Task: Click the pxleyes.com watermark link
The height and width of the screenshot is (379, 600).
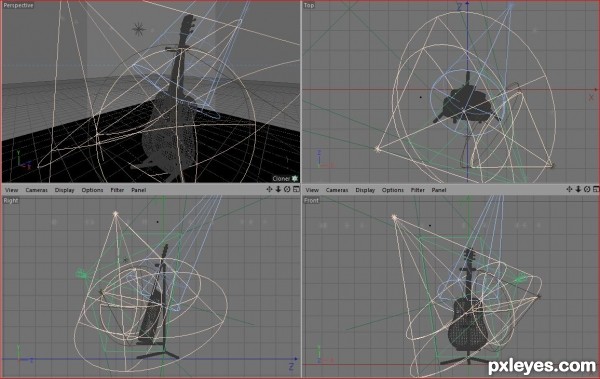Action: [542, 366]
